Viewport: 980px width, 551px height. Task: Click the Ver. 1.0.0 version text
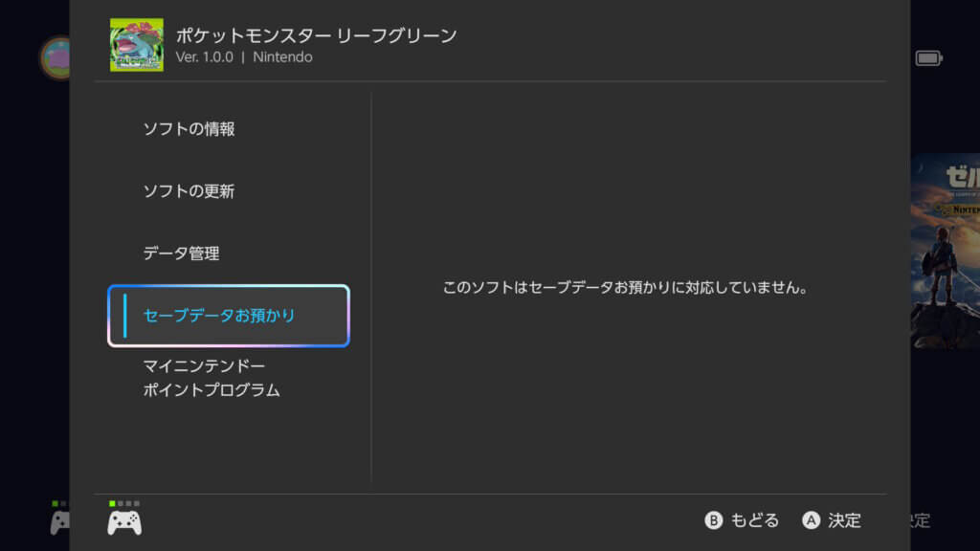point(204,57)
